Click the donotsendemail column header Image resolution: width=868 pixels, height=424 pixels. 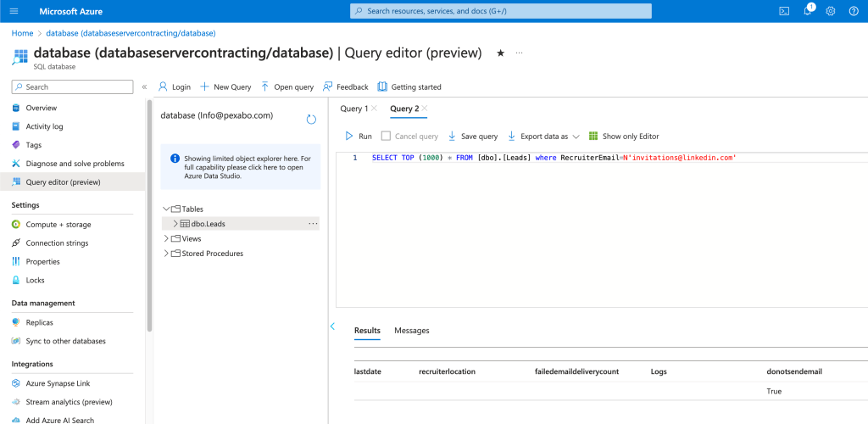tap(793, 372)
